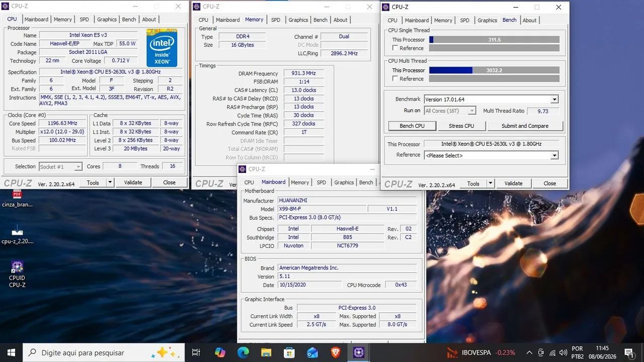Launch Copilot from the taskbar
The height and width of the screenshot is (362, 644).
click(x=220, y=352)
